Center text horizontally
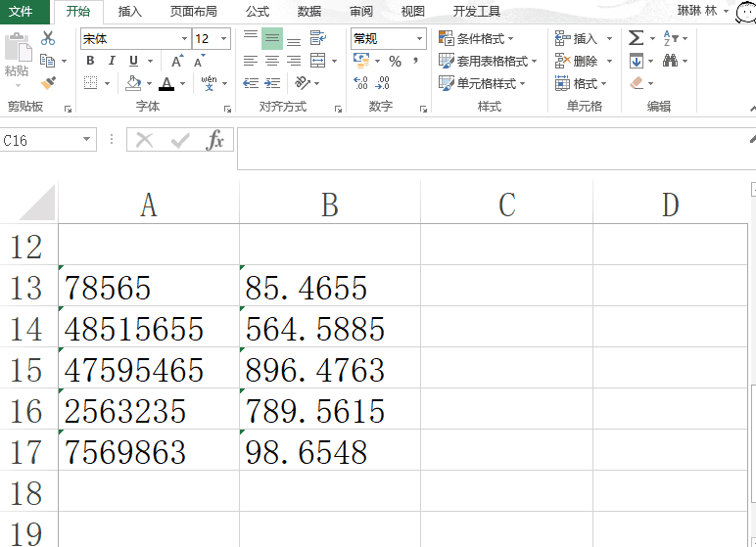This screenshot has width=756, height=547. click(272, 61)
